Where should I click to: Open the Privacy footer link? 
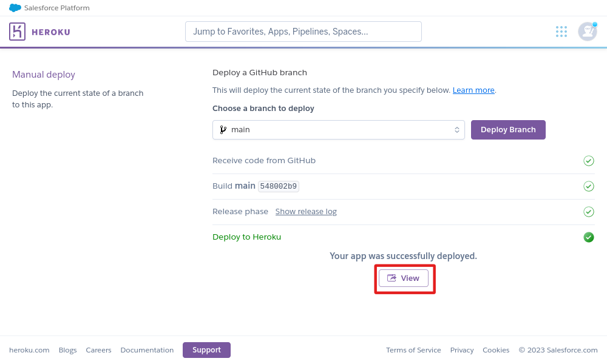[462, 350]
